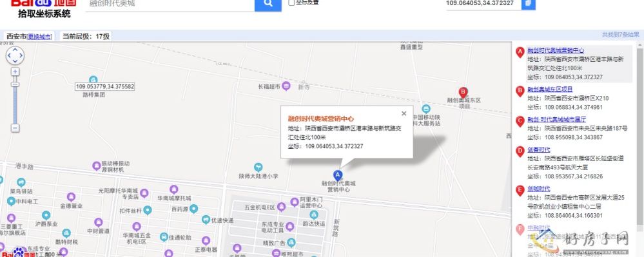Click the 新筑路 road label
The image size is (644, 257).
point(336,228)
